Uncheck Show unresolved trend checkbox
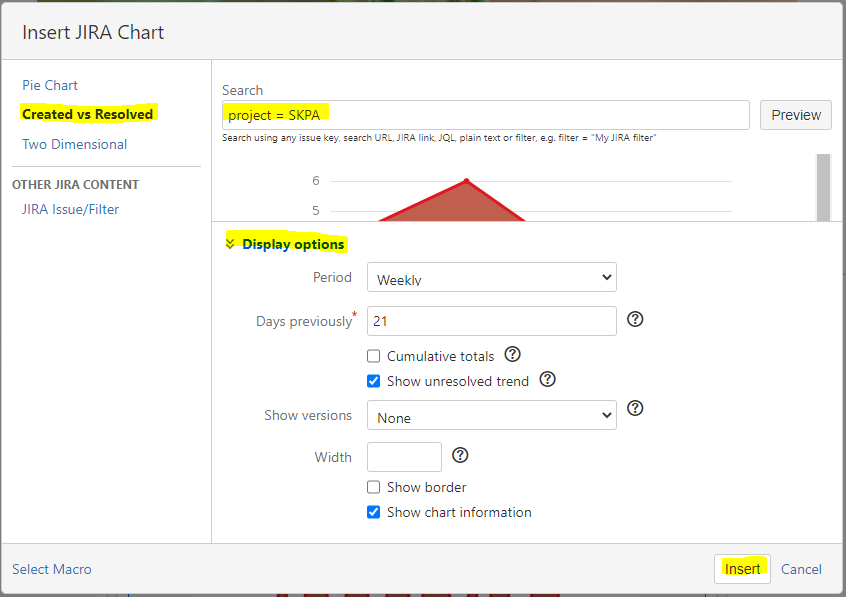This screenshot has height=597, width=846. pos(373,381)
